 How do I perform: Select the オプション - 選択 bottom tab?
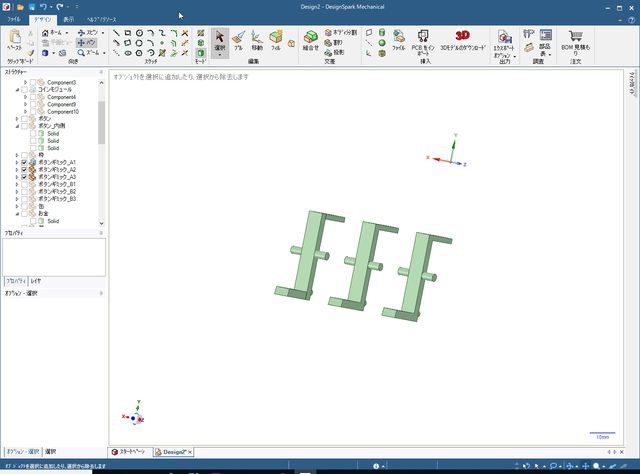tap(22, 452)
